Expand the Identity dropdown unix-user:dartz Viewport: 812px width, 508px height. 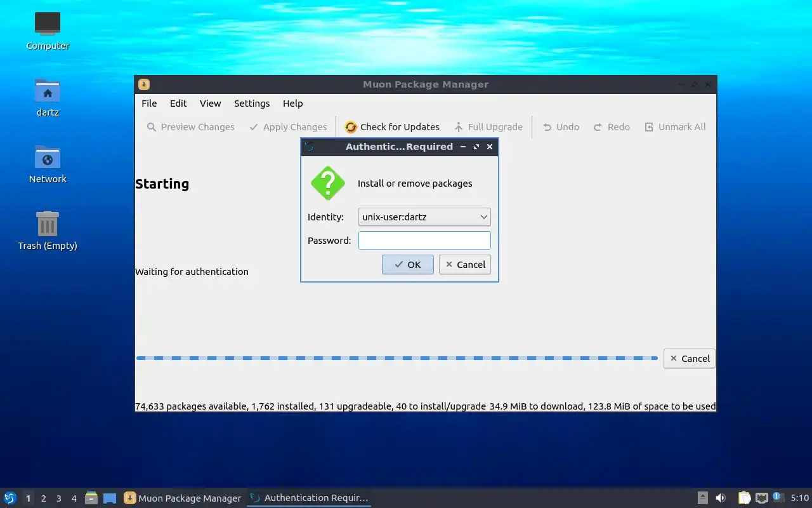[x=424, y=217]
